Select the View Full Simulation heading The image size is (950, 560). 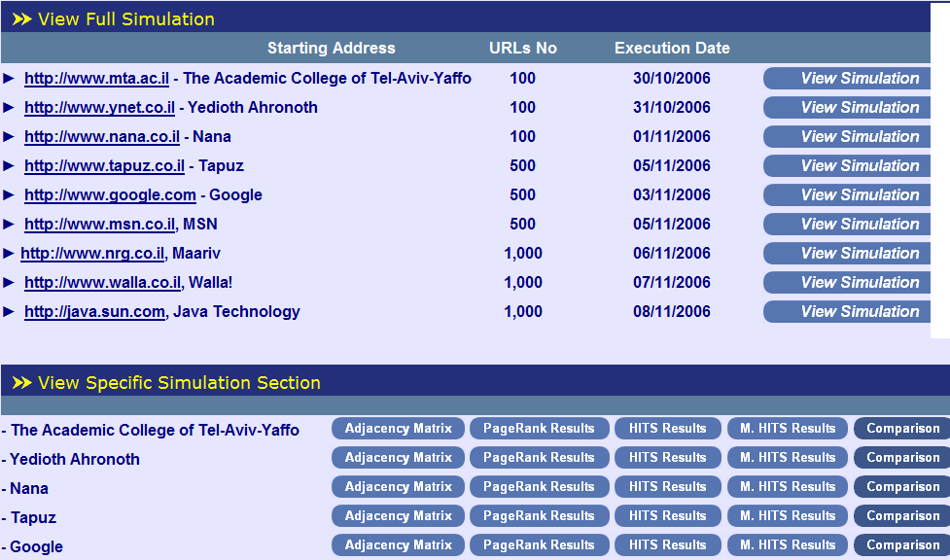[x=126, y=18]
